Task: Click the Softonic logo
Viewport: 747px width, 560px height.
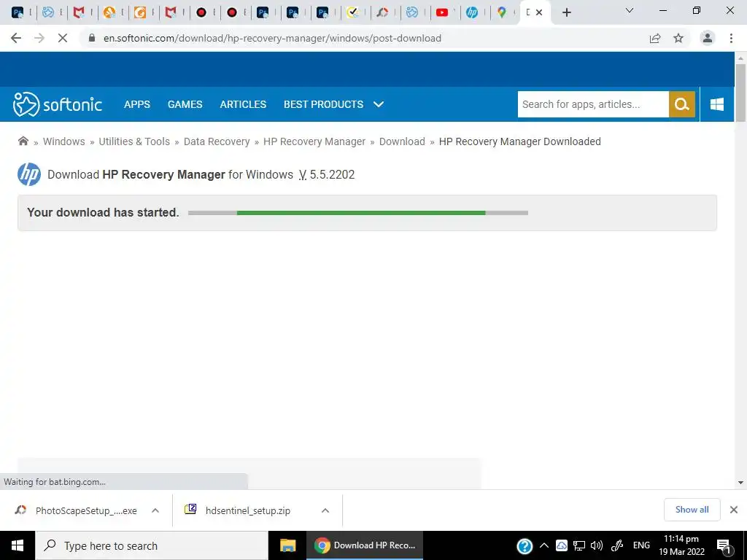Action: coord(58,104)
